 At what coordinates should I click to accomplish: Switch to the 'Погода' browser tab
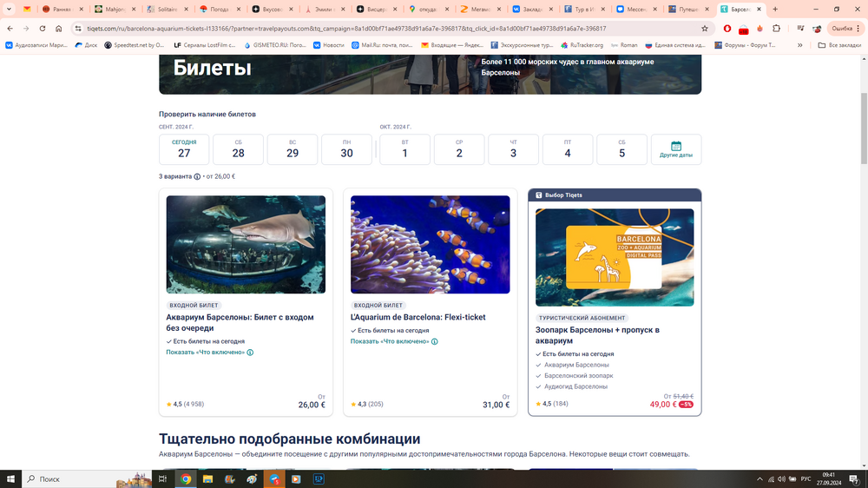tap(220, 9)
